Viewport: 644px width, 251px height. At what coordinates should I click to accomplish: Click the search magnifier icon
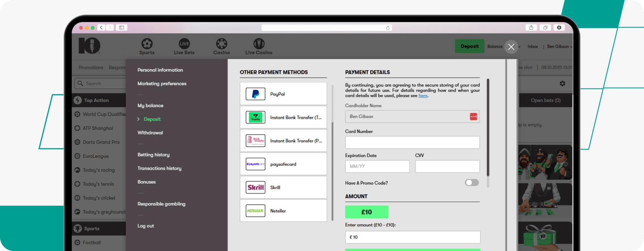tap(80, 83)
